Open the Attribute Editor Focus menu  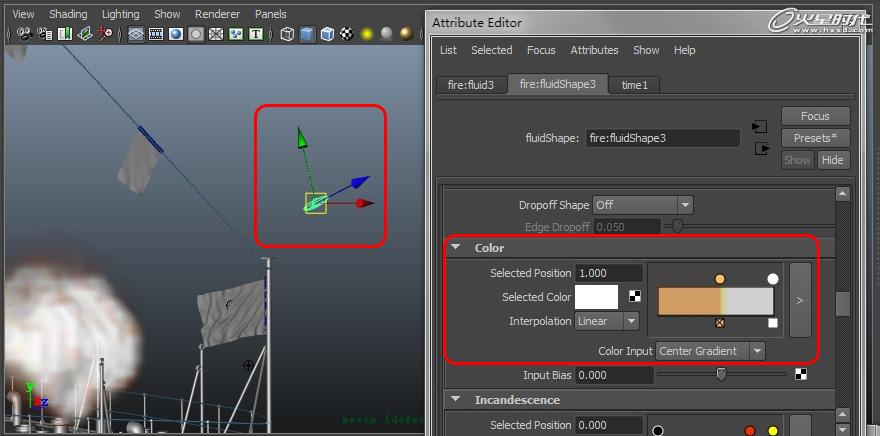541,50
